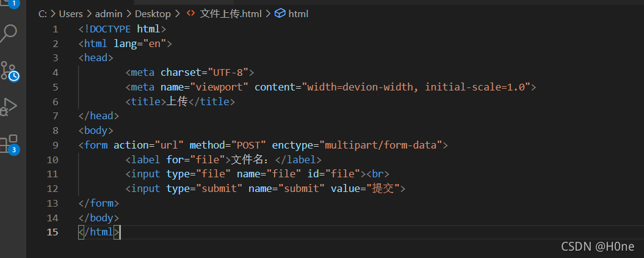Click the closing '</body>' tag

pos(98,218)
